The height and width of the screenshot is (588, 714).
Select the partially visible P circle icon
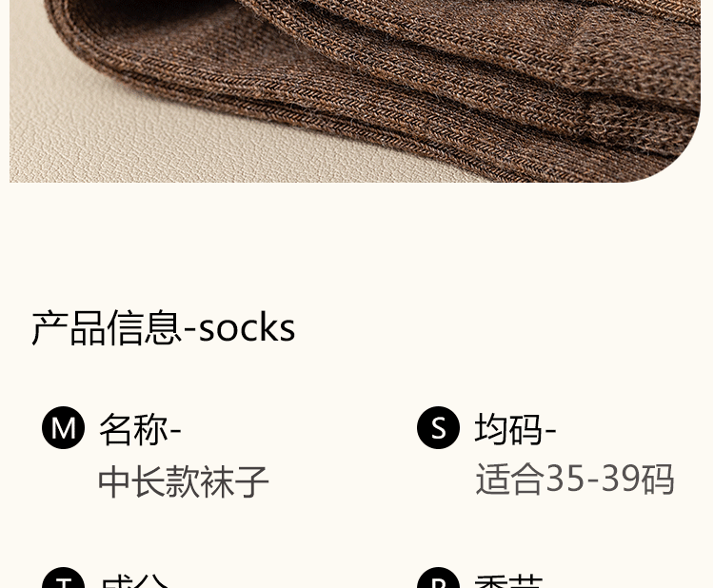click(439, 578)
